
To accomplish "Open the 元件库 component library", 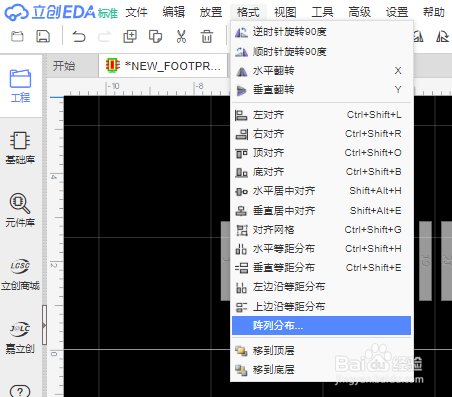I will click(20, 210).
